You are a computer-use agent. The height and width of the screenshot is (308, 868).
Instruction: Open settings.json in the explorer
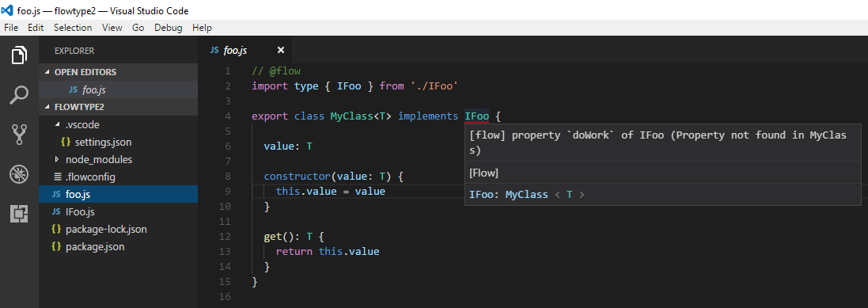(x=119, y=143)
